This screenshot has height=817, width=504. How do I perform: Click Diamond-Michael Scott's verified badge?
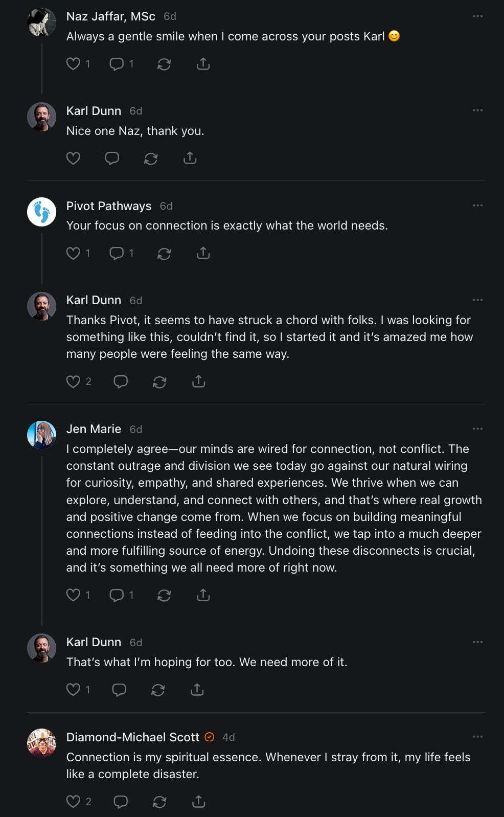click(x=210, y=737)
